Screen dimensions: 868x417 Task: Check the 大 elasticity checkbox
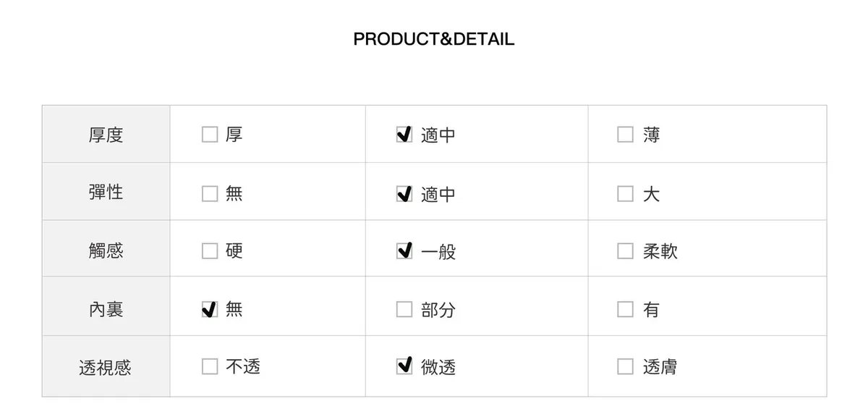pos(625,194)
